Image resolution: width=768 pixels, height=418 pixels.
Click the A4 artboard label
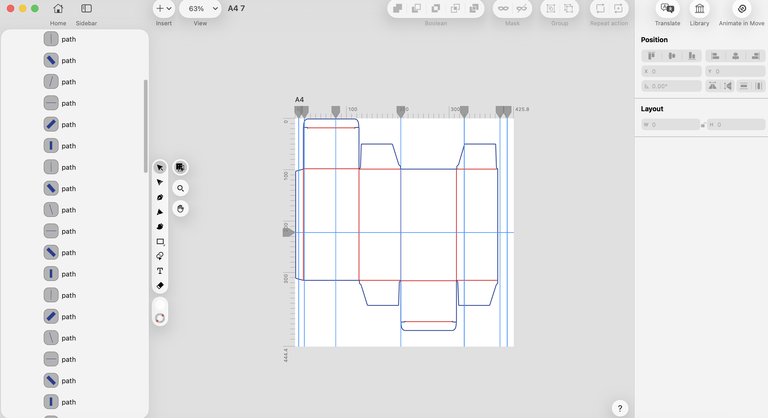299,99
